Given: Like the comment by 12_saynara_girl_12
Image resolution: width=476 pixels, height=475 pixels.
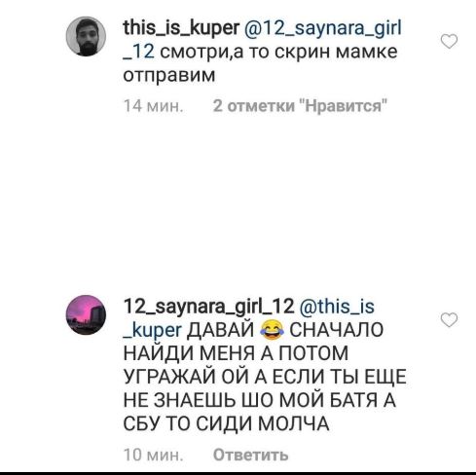Looking at the screenshot, I should 449,319.
